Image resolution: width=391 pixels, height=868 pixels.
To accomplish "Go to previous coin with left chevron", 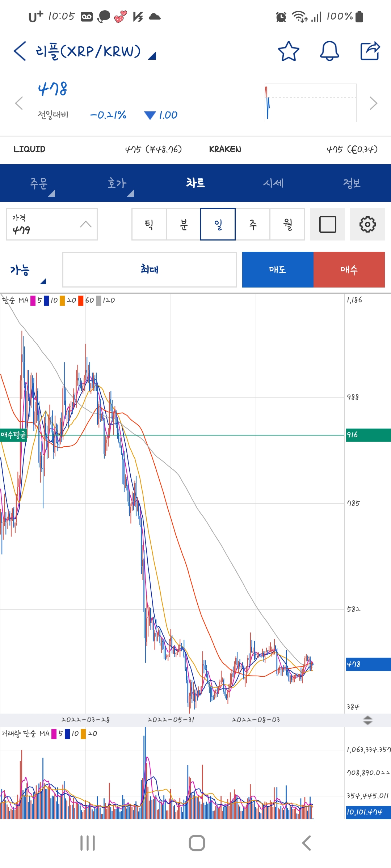I will coord(19,103).
